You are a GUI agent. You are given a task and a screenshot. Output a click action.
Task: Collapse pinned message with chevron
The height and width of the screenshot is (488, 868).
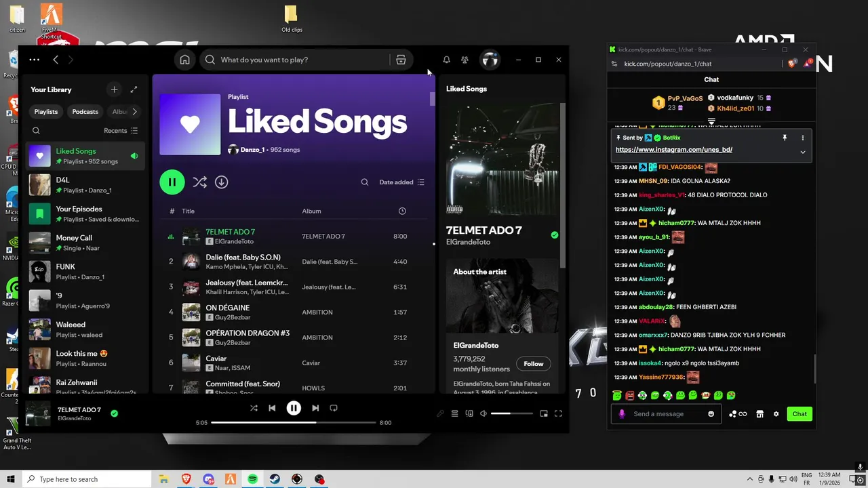[x=803, y=152]
